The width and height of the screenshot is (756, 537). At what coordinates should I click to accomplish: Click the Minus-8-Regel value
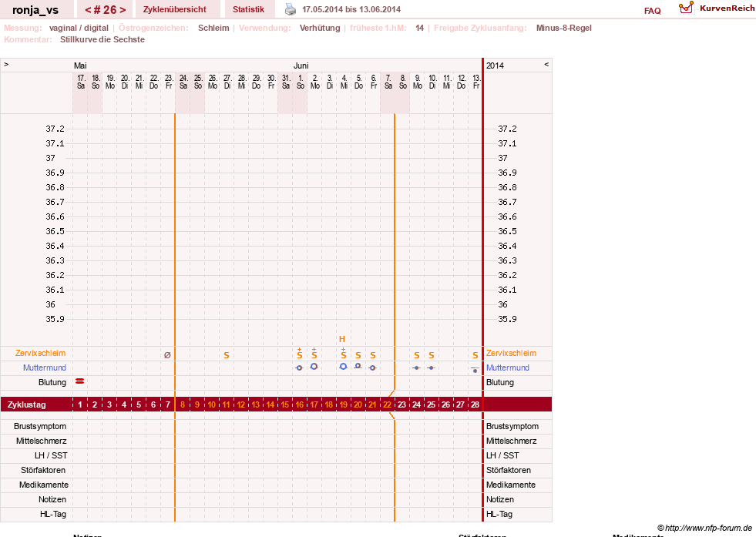point(563,28)
